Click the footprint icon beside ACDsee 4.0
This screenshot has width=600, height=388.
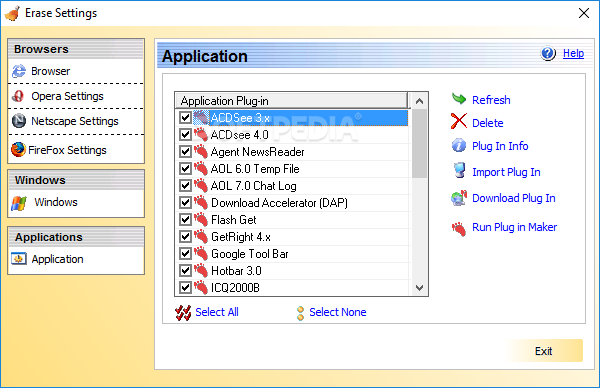click(x=201, y=135)
